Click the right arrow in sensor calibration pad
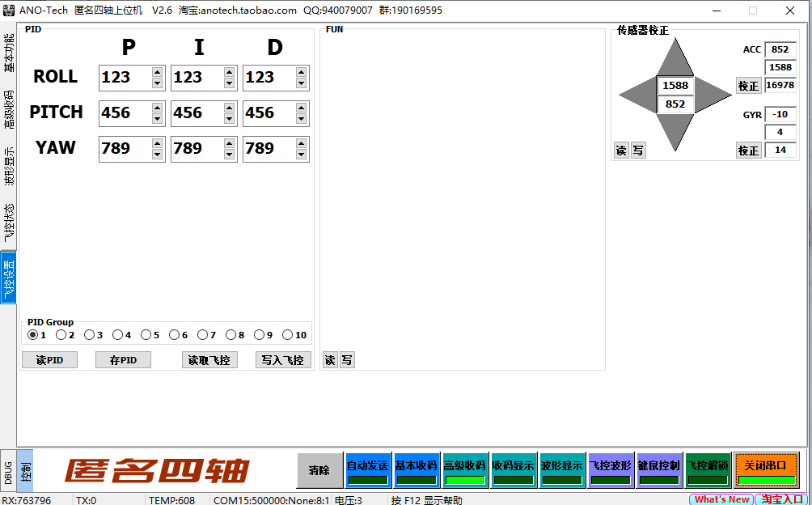The height and width of the screenshot is (505, 812). [712, 94]
